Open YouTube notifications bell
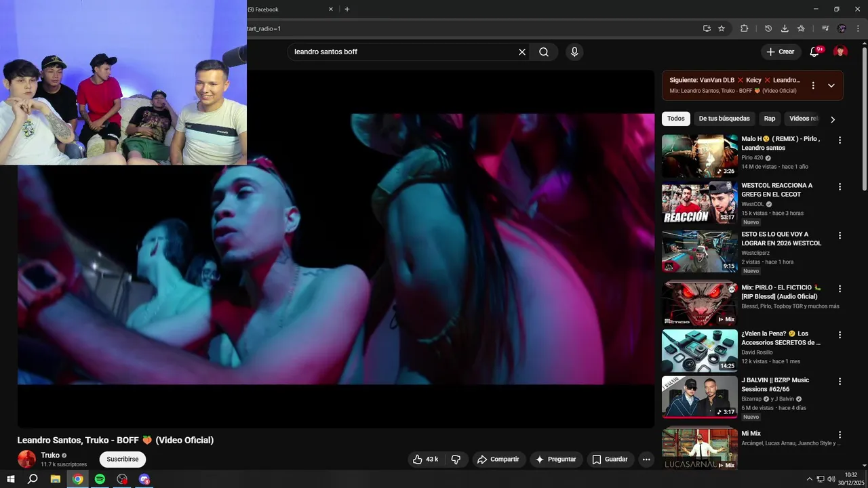The width and height of the screenshot is (868, 488). pyautogui.click(x=815, y=52)
